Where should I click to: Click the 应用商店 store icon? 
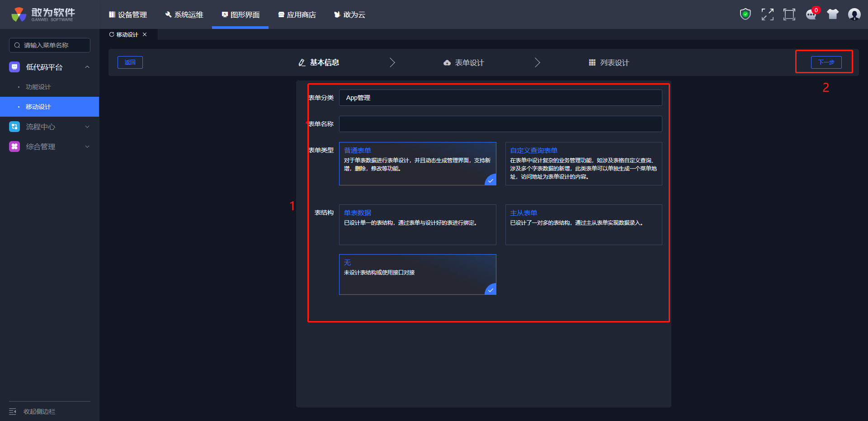(281, 14)
